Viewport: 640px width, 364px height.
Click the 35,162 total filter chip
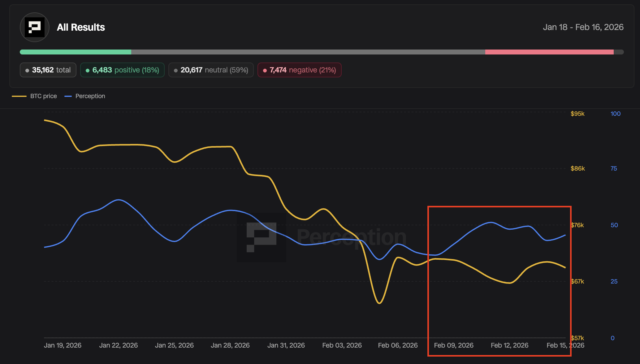[48, 70]
